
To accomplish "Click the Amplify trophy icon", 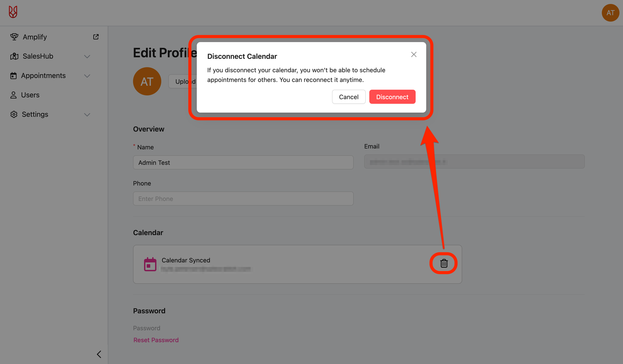I will pos(14,37).
